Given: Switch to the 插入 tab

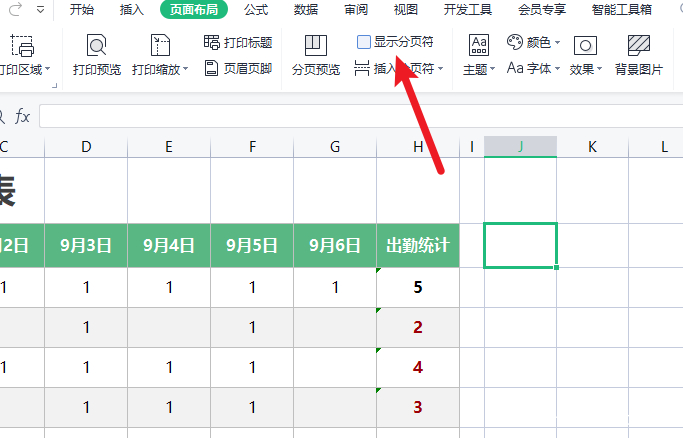Looking at the screenshot, I should click(132, 9).
